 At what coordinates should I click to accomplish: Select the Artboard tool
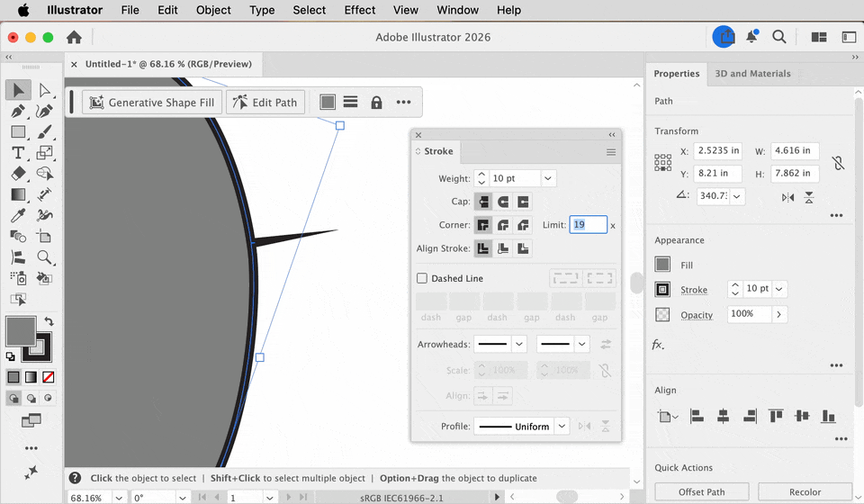45,237
